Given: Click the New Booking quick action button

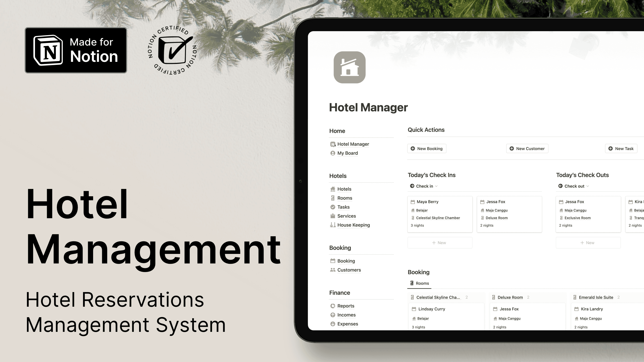Looking at the screenshot, I should coord(427,148).
